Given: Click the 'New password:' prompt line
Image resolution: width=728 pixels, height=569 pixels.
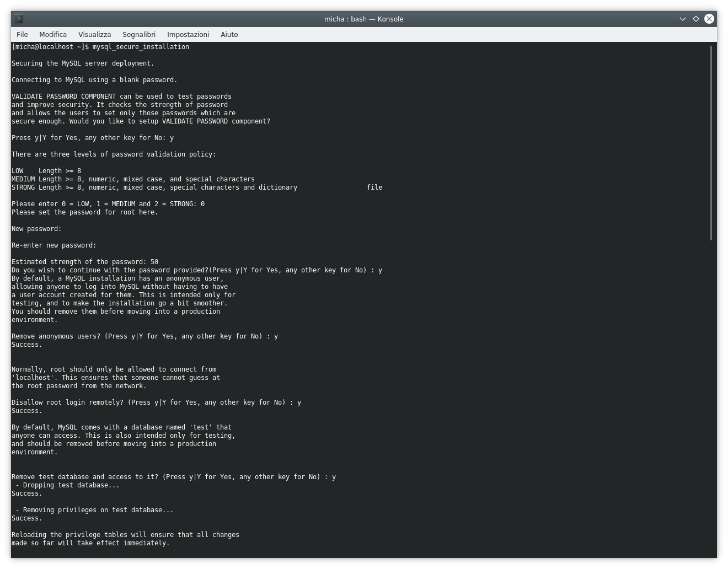Looking at the screenshot, I should (36, 229).
